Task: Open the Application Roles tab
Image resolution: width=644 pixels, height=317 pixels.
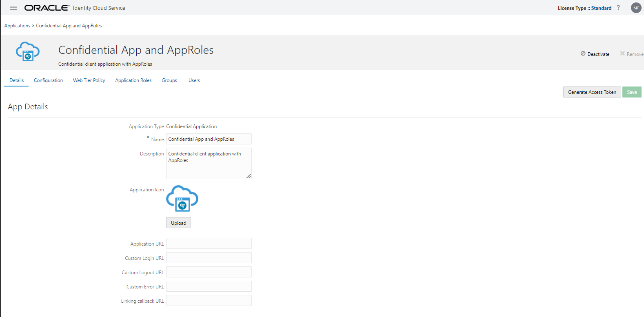Action: coord(133,80)
